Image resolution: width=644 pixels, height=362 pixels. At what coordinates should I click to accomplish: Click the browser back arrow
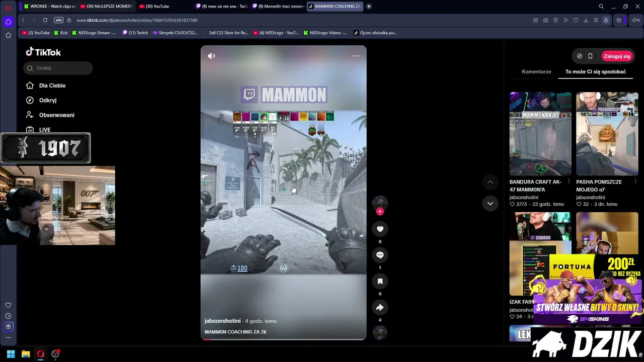pos(23,20)
